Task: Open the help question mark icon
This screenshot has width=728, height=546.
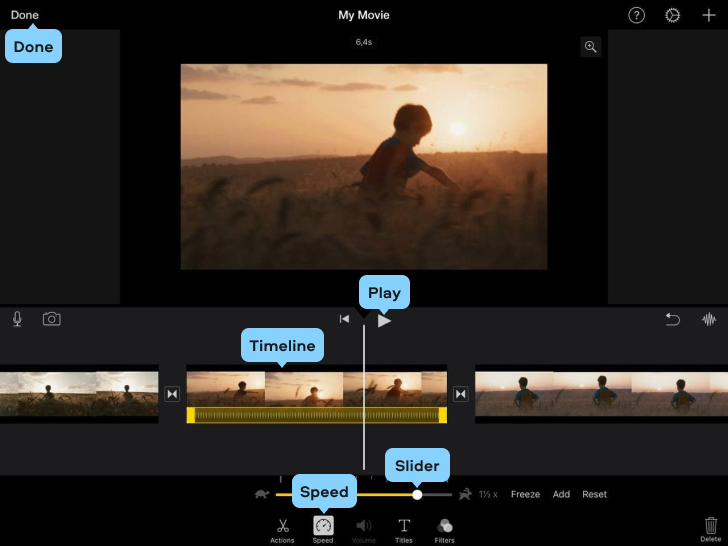Action: click(637, 15)
